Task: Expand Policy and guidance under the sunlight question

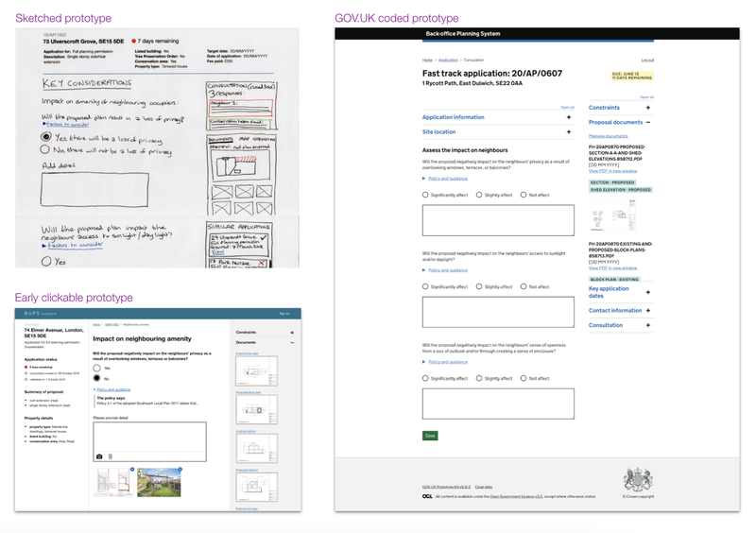Action: (x=448, y=270)
